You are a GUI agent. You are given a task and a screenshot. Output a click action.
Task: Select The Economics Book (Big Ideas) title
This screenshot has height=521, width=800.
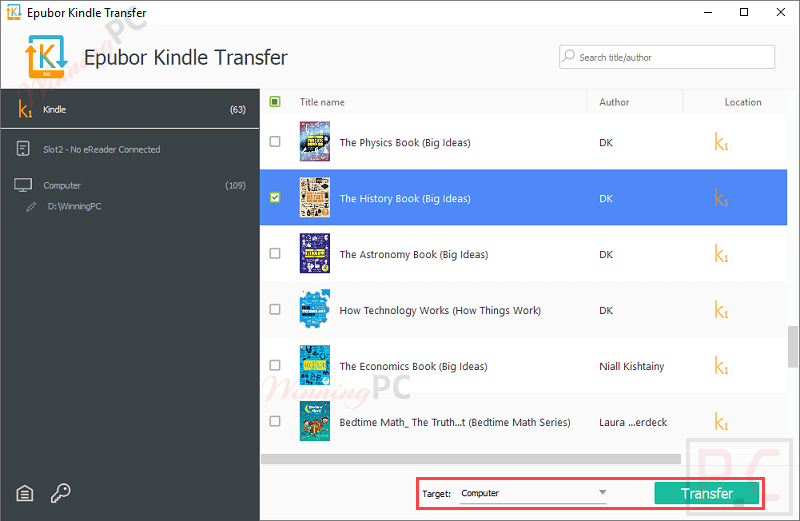[x=413, y=366]
